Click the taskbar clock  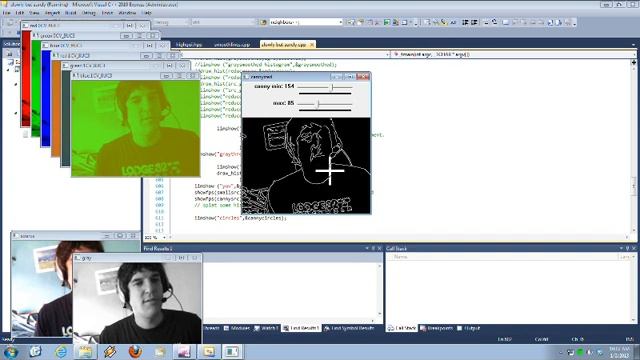pos(620,352)
